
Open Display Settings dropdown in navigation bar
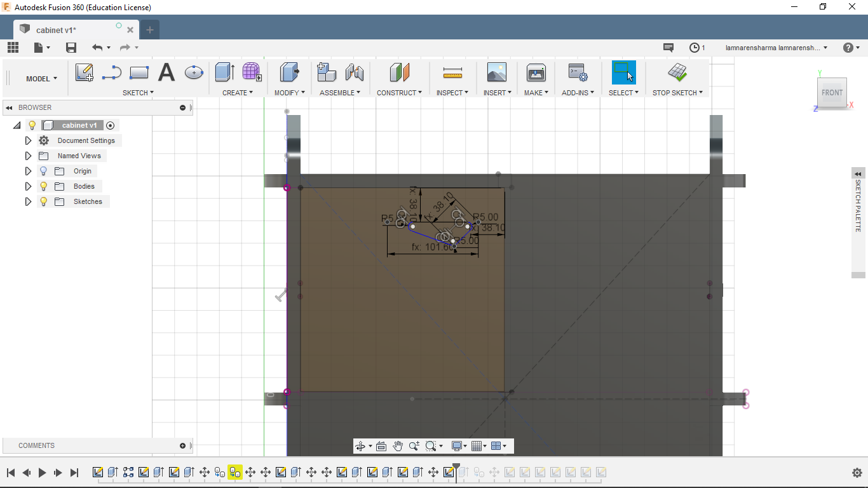(459, 446)
